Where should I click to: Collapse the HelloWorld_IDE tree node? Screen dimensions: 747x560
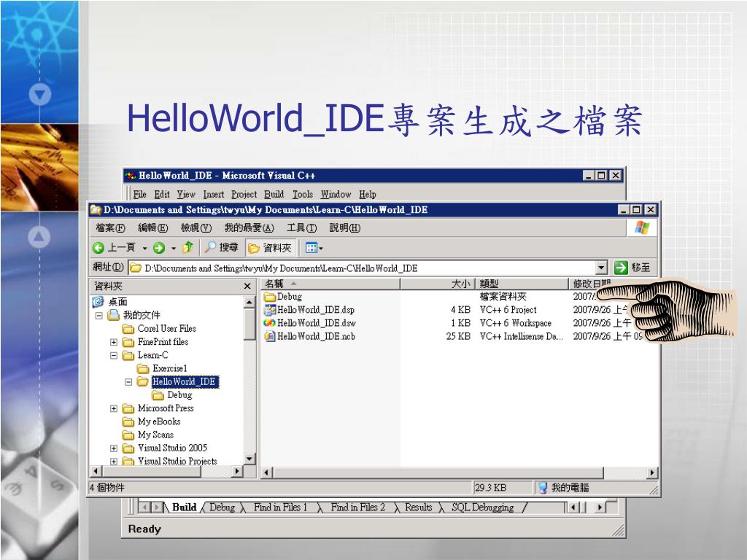click(x=128, y=382)
